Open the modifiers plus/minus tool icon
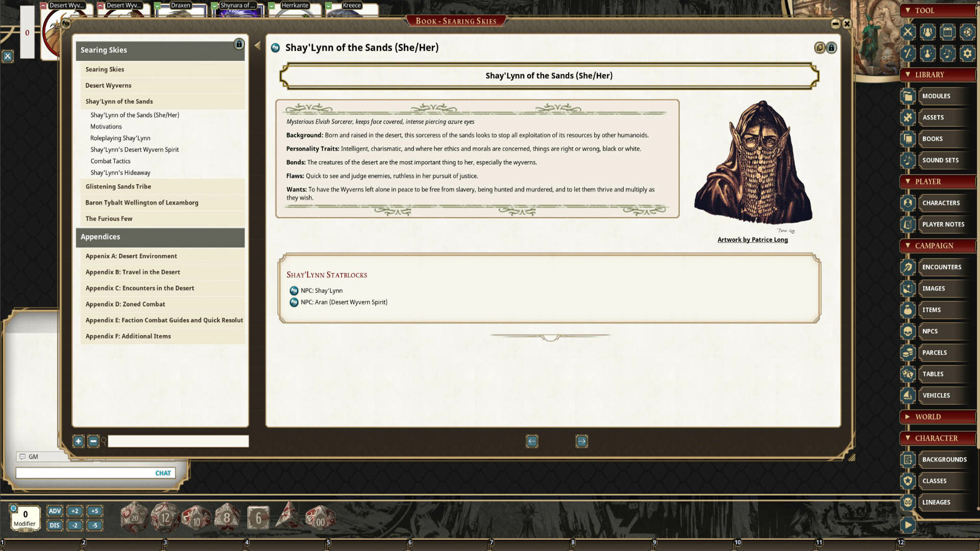 click(x=908, y=53)
